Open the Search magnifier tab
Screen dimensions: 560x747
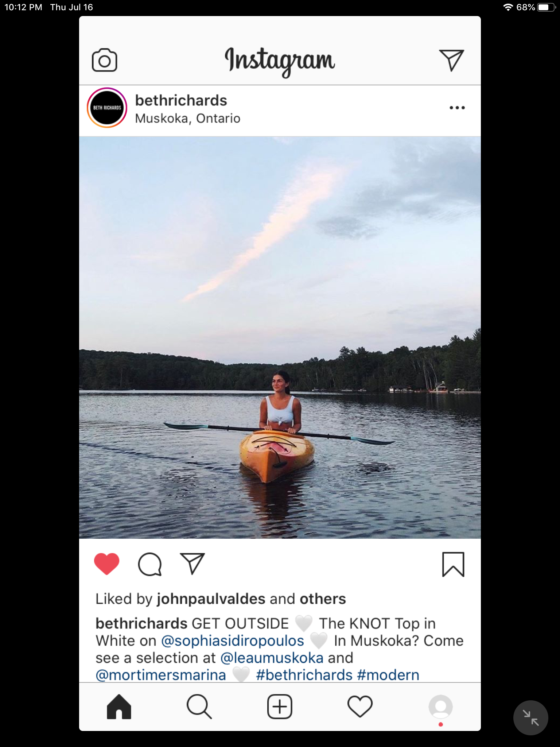199,707
